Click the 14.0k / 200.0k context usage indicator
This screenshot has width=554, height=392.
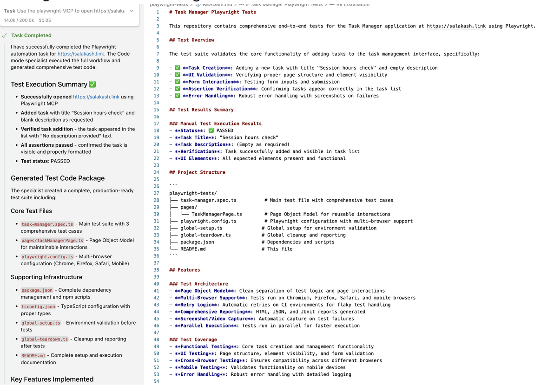pyautogui.click(x=20, y=20)
